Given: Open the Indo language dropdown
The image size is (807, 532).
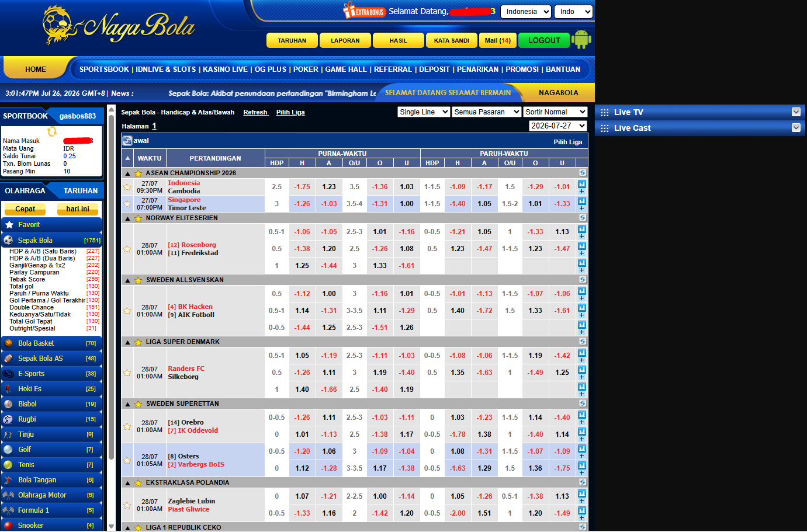Looking at the screenshot, I should [x=574, y=12].
